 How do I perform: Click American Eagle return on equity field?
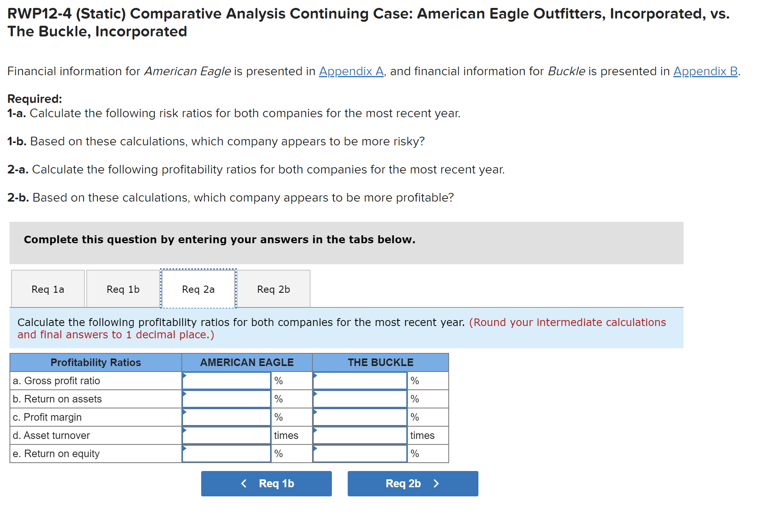point(226,453)
